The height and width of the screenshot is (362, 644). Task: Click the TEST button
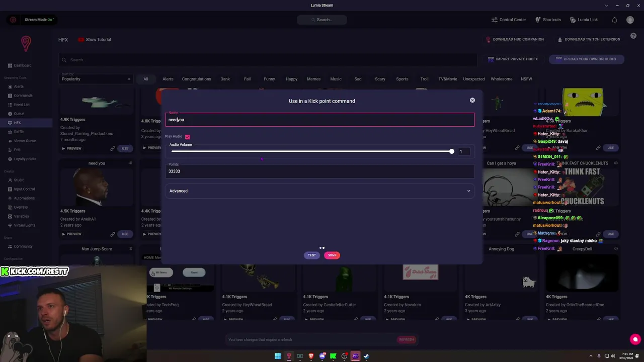[x=312, y=255]
